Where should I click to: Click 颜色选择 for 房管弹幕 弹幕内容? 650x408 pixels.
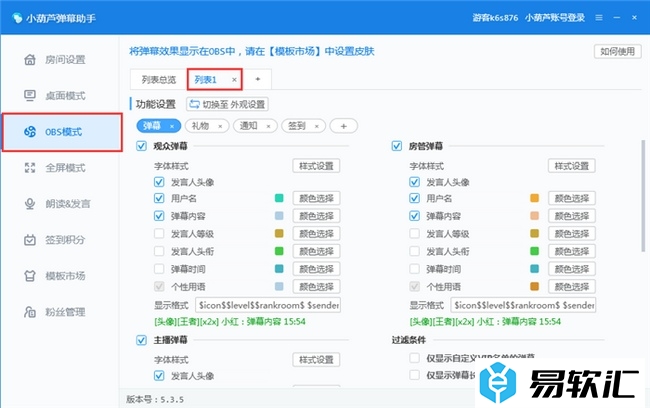[572, 216]
